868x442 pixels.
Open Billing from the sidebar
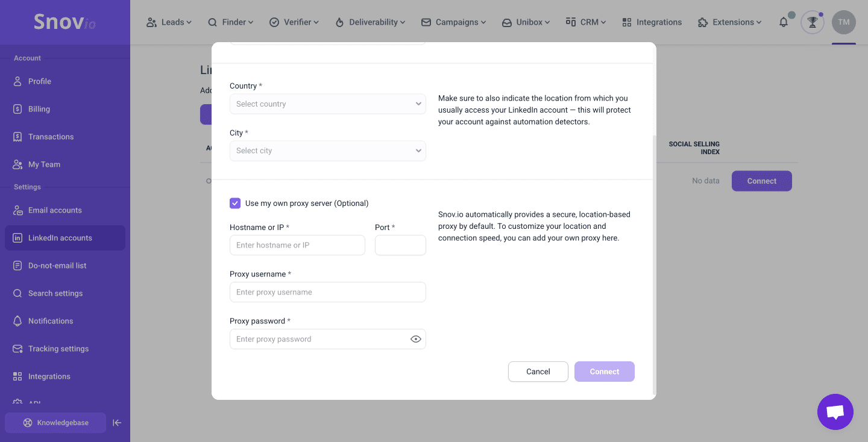[39, 109]
